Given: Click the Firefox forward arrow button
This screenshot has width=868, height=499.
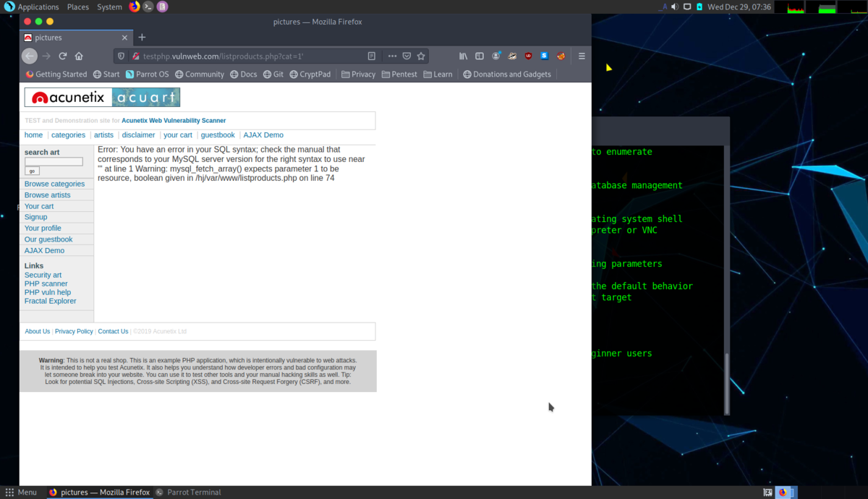Looking at the screenshot, I should [46, 56].
